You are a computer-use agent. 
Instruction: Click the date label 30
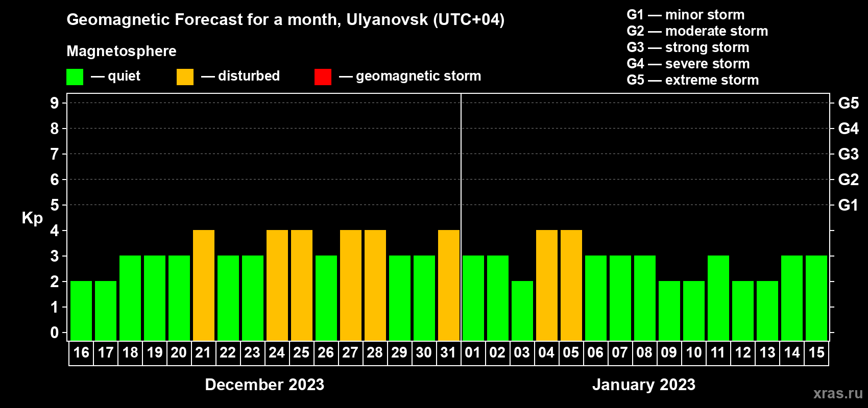point(424,352)
